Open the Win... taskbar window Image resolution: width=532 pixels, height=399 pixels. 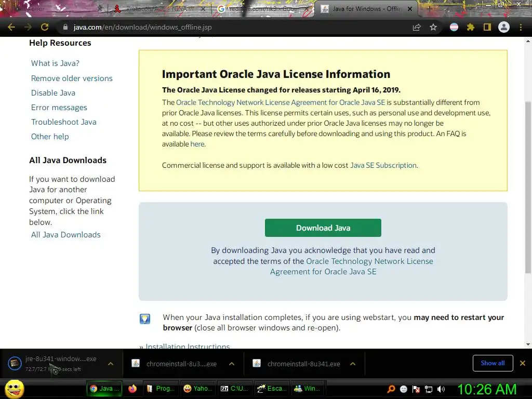pos(307,389)
